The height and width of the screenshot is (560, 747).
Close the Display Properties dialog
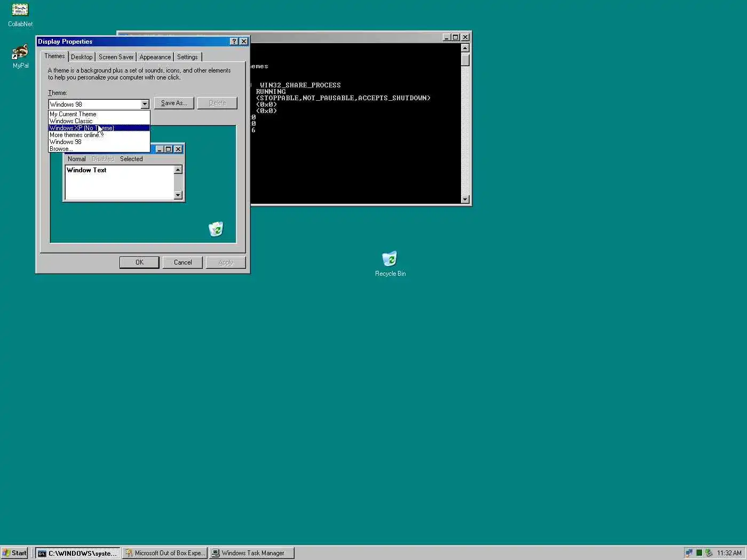point(244,42)
